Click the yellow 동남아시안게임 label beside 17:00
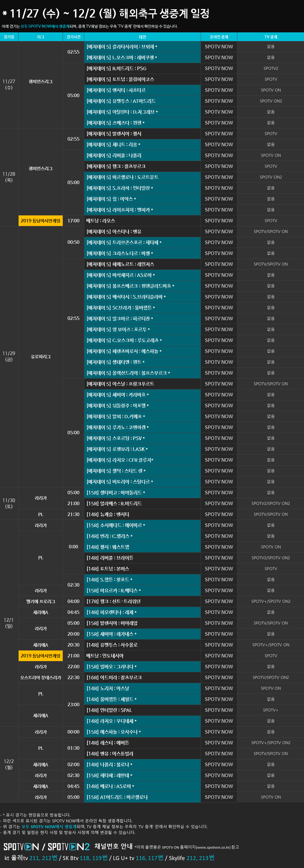The image size is (304, 868). (40, 221)
